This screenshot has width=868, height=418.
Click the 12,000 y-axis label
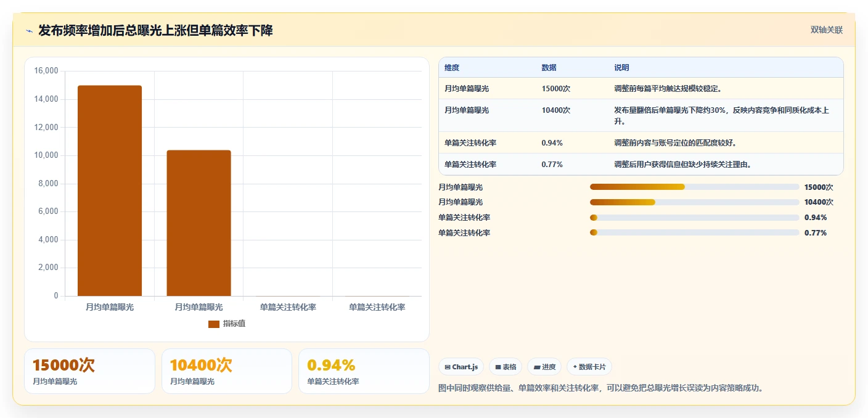46,127
